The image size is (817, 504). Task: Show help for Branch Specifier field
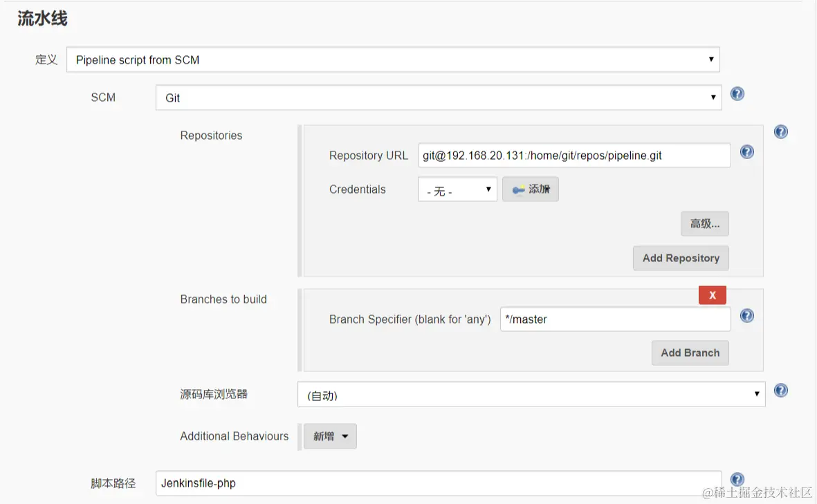pos(746,315)
